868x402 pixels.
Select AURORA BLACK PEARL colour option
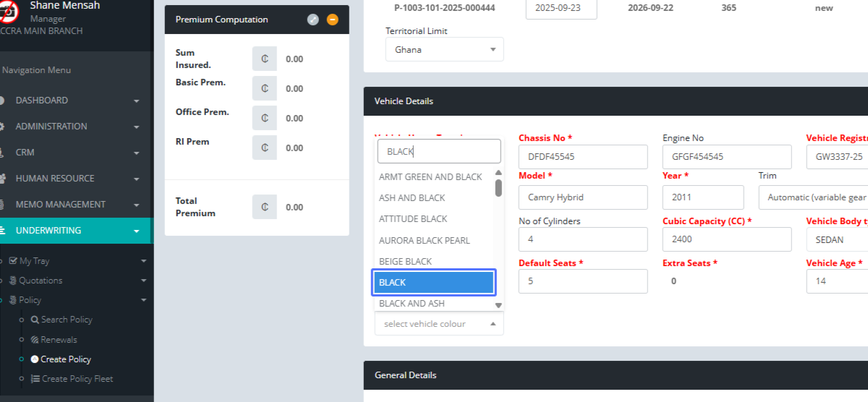[424, 240]
